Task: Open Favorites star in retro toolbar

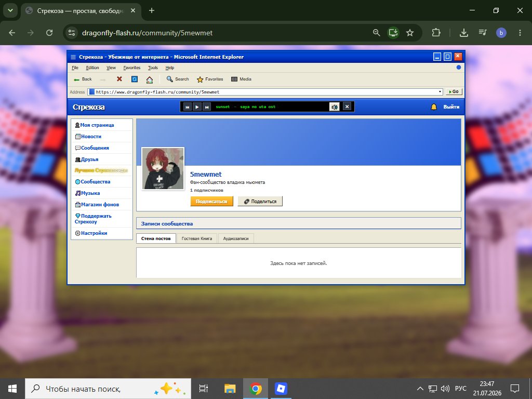Action: click(210, 79)
